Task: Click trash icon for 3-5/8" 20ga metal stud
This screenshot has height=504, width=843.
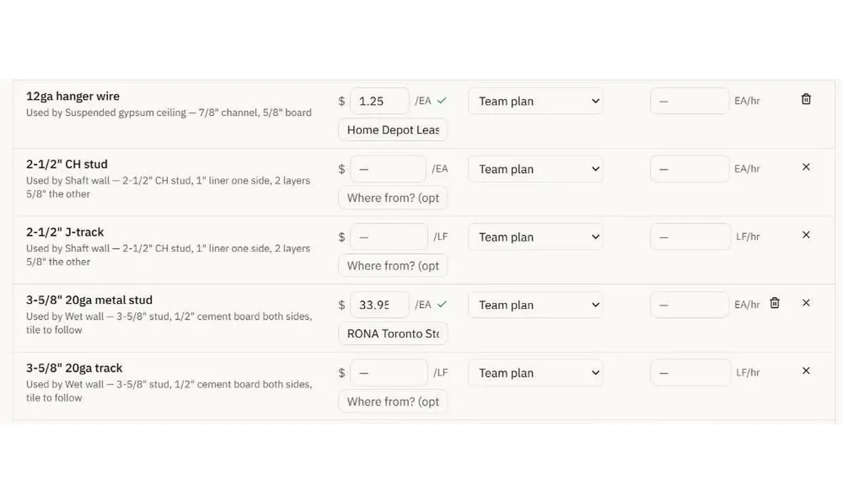Action: (775, 303)
